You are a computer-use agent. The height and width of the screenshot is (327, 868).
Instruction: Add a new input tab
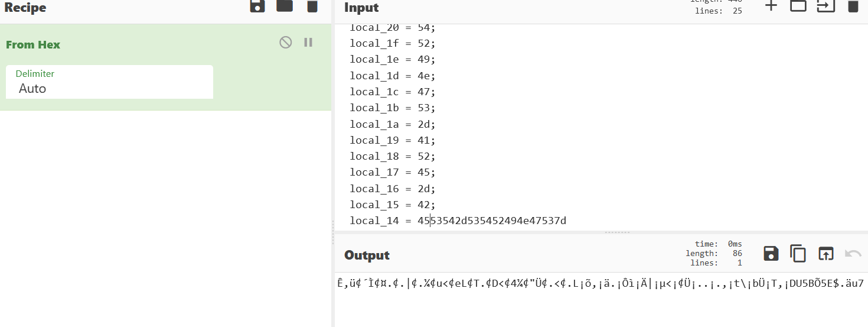tap(771, 6)
